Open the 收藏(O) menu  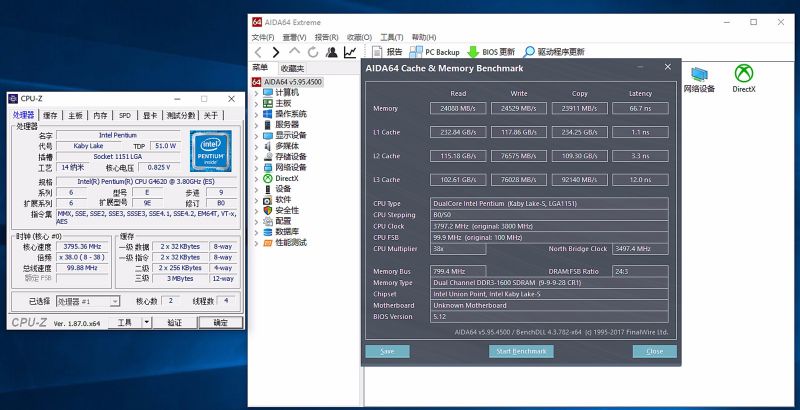(x=359, y=37)
